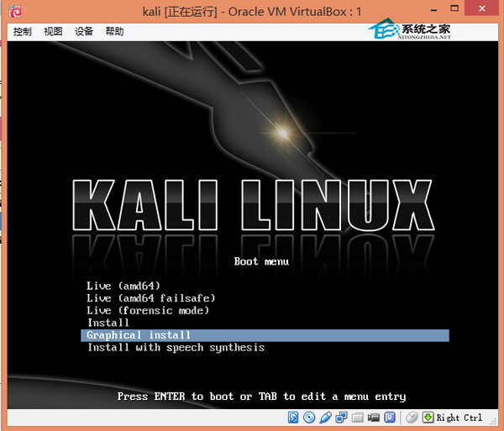504x431 pixels.
Task: Open the 视图 menu
Action: 53,31
